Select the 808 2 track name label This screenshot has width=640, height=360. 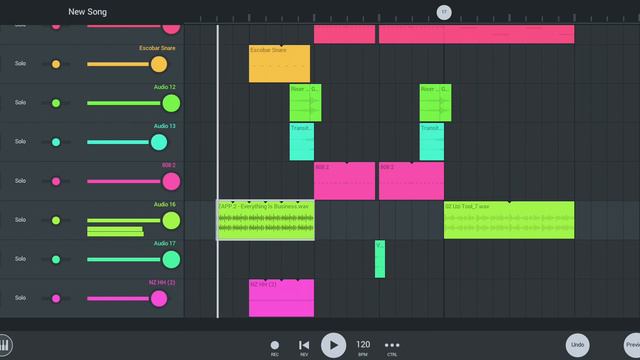point(169,165)
